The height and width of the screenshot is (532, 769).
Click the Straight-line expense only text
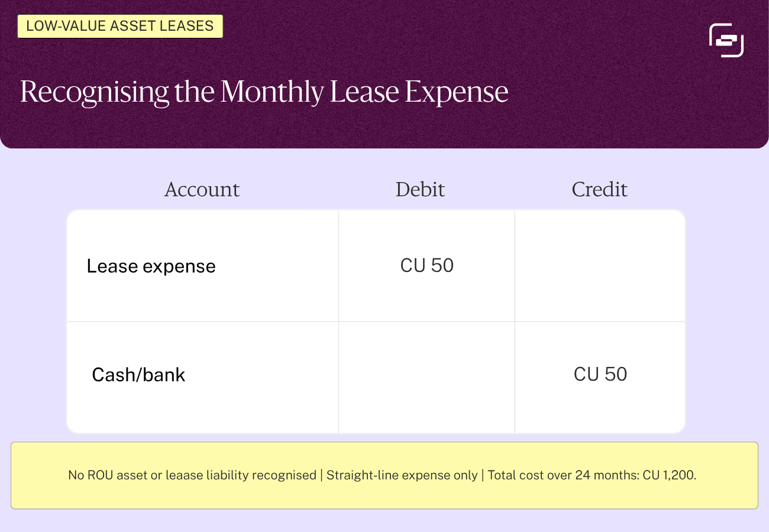[402, 475]
